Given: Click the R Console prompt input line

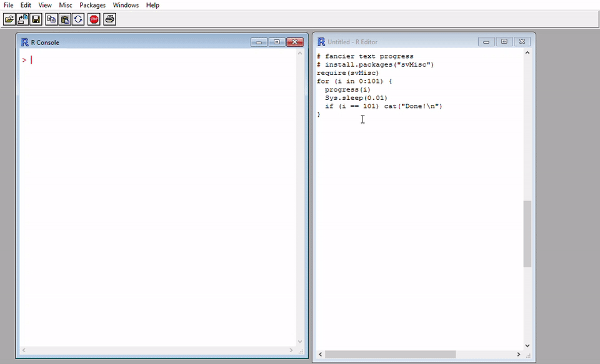Looking at the screenshot, I should click(157, 60).
